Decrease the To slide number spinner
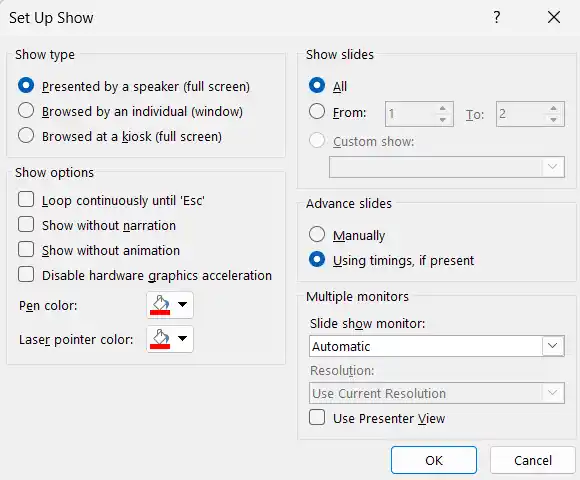This screenshot has height=480, width=580. tap(553, 119)
